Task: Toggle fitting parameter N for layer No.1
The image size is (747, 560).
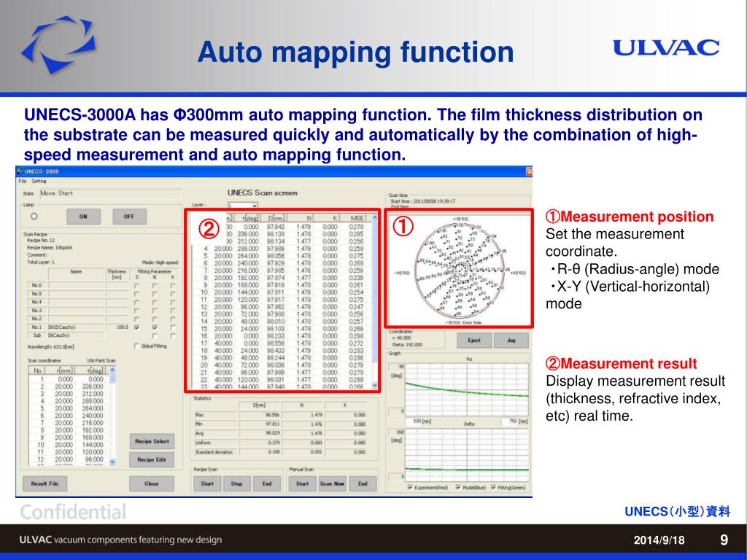Action: click(155, 327)
